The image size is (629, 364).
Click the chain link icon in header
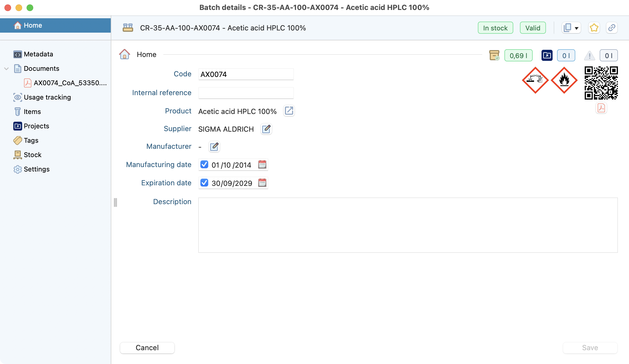point(612,28)
